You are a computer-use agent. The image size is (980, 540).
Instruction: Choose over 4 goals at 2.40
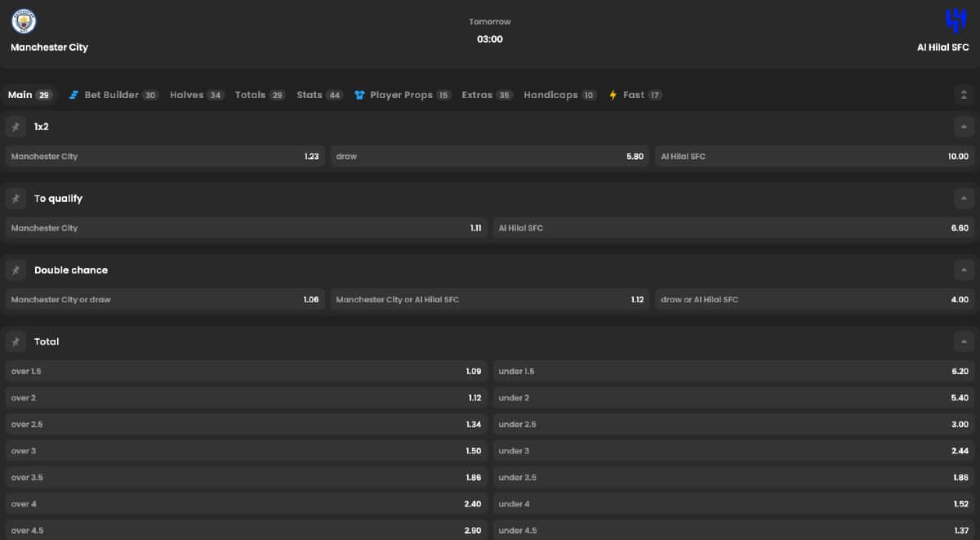pyautogui.click(x=246, y=504)
